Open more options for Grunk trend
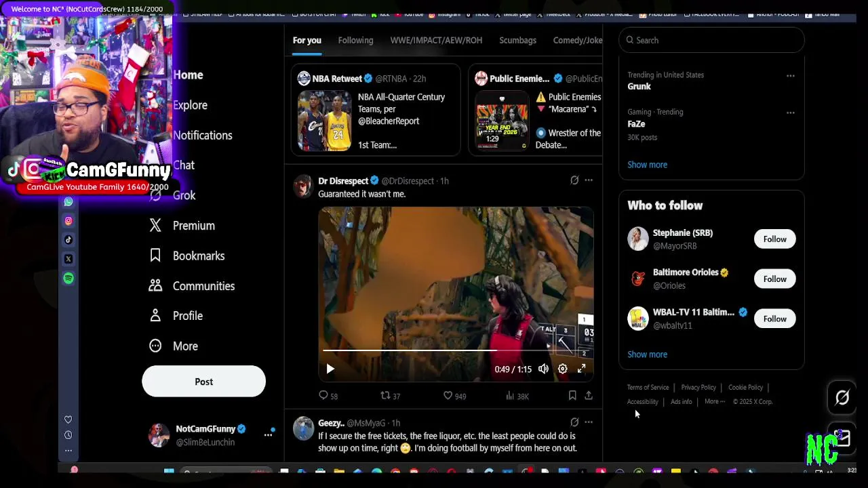This screenshot has width=868, height=488. tap(791, 76)
